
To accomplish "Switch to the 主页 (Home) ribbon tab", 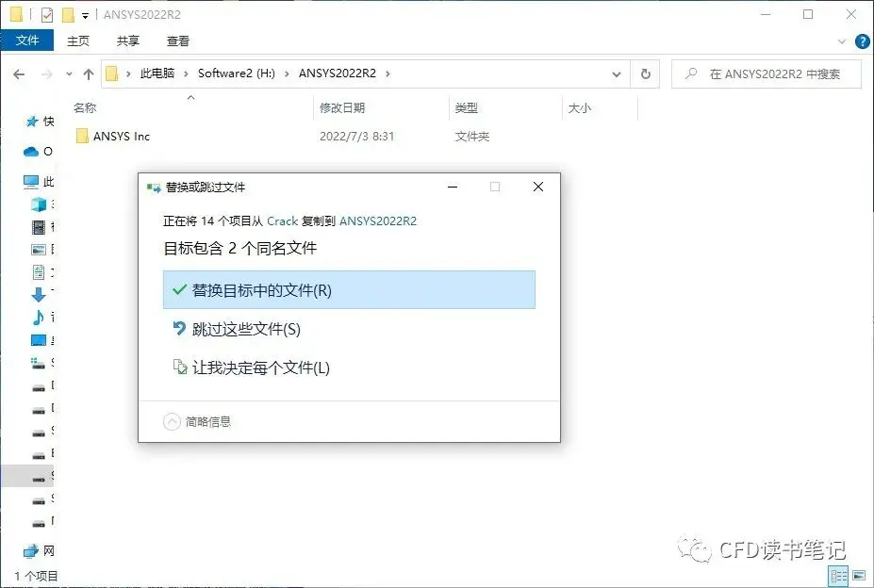I will coord(78,41).
